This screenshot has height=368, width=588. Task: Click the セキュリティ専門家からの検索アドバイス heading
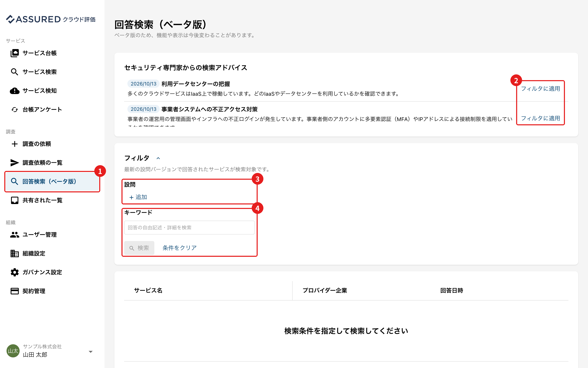(x=186, y=68)
